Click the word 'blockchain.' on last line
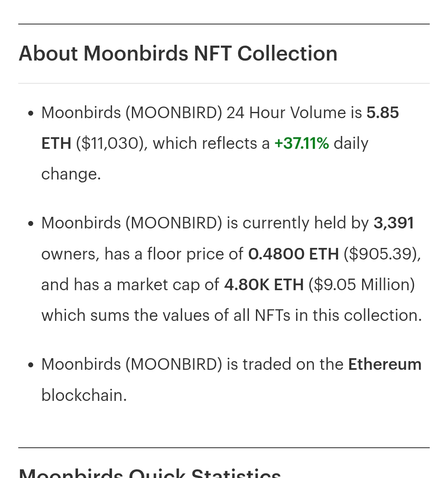Viewport: 448px width, 478px height. coord(84,395)
